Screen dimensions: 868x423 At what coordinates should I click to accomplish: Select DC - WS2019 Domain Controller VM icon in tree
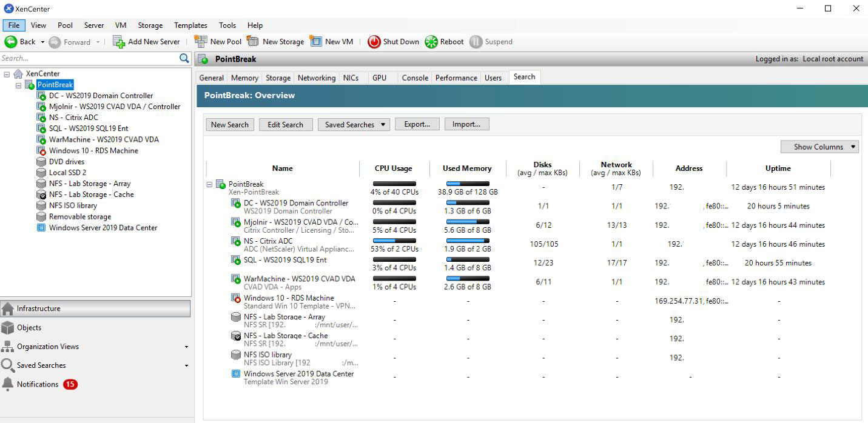pos(41,96)
